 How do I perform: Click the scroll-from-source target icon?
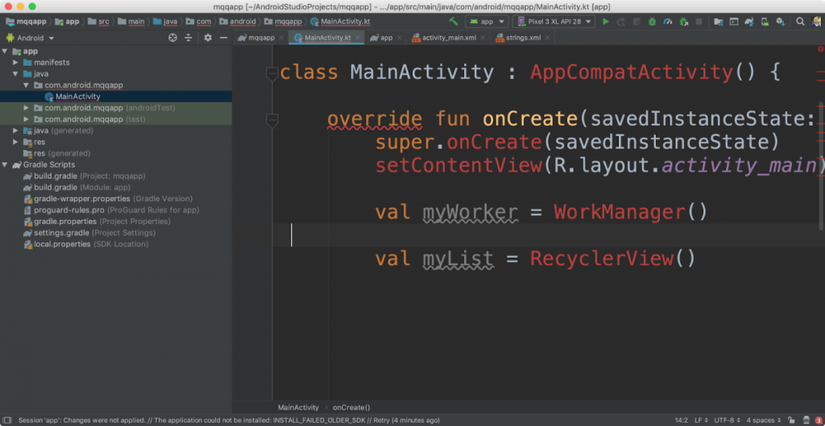pyautogui.click(x=172, y=38)
